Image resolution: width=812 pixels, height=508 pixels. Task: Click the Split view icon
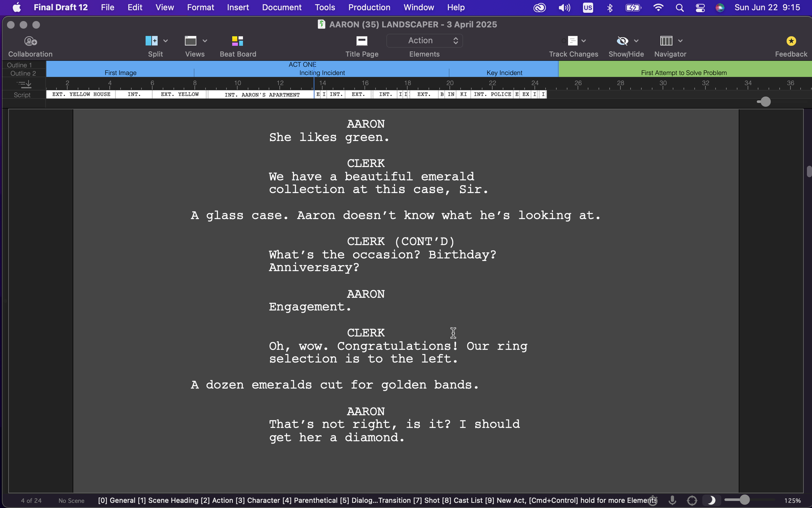click(x=151, y=41)
